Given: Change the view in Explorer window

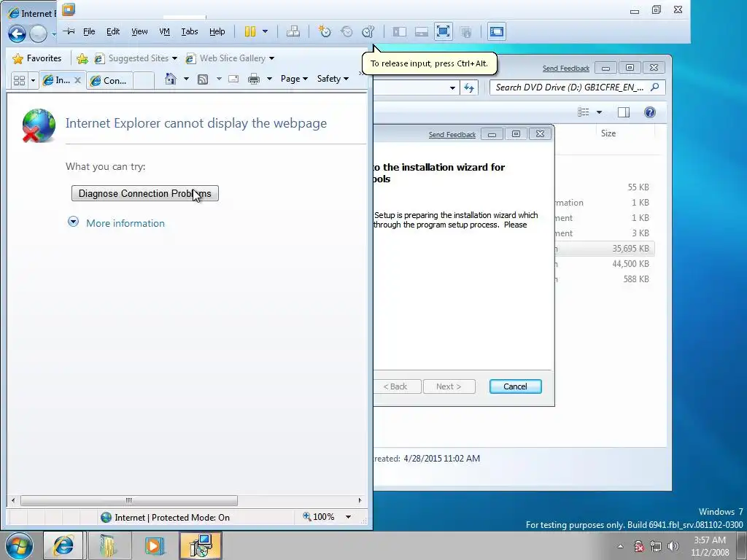Looking at the screenshot, I should pos(583,112).
